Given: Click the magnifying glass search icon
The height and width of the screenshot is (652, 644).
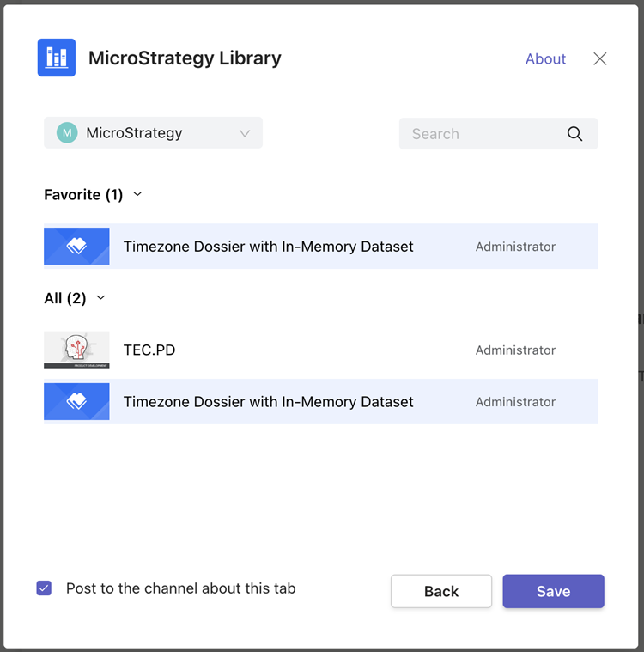Looking at the screenshot, I should pyautogui.click(x=574, y=134).
